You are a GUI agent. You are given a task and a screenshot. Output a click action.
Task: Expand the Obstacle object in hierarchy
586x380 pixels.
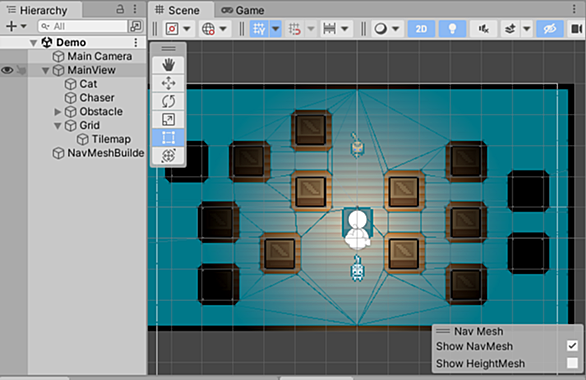pyautogui.click(x=58, y=111)
